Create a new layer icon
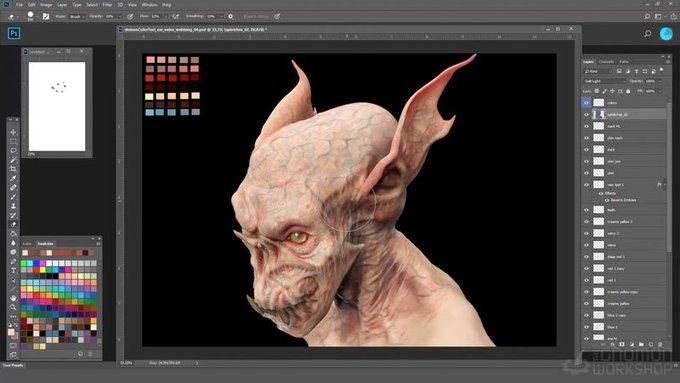 [x=651, y=344]
